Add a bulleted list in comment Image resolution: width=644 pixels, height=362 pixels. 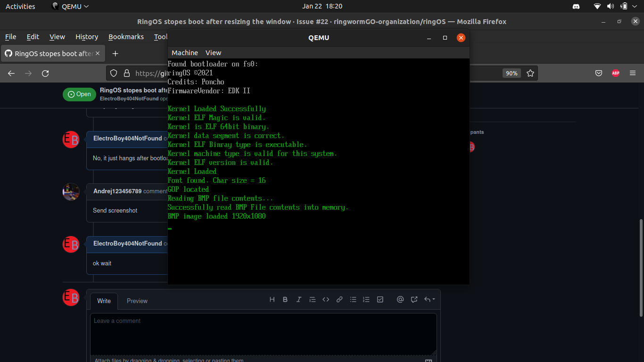pyautogui.click(x=353, y=299)
